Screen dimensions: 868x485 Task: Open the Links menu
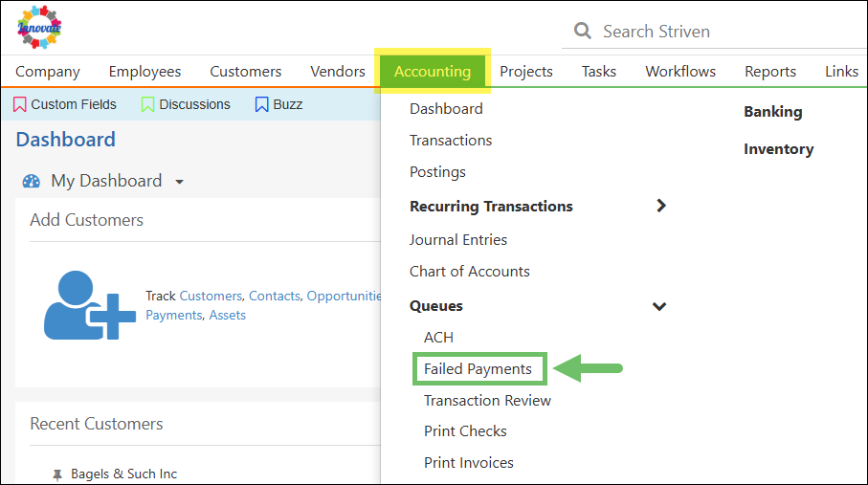pyautogui.click(x=842, y=72)
